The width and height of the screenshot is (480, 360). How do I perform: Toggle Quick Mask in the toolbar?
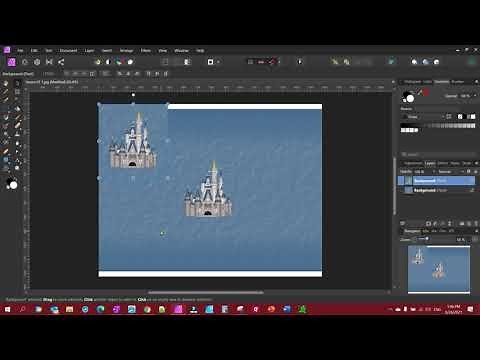[x=210, y=62]
